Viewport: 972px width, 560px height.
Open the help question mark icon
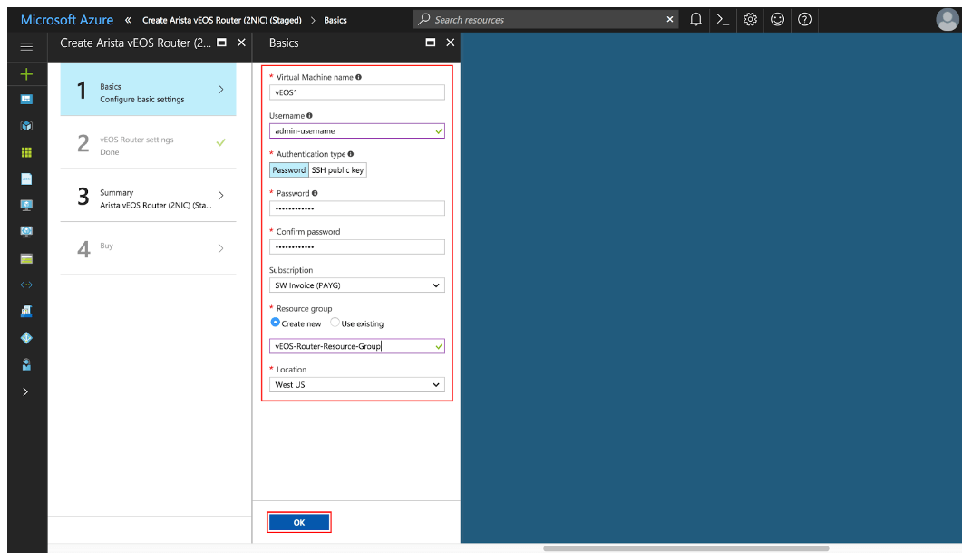[804, 20]
